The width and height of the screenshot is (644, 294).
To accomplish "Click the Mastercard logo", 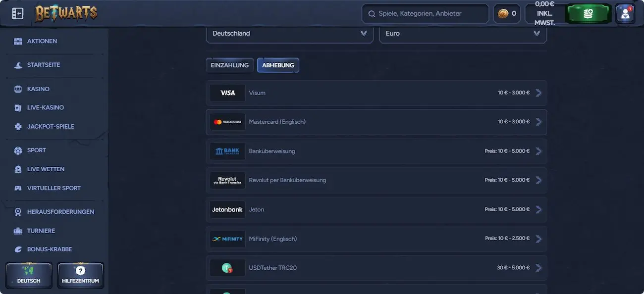I will pos(227,122).
